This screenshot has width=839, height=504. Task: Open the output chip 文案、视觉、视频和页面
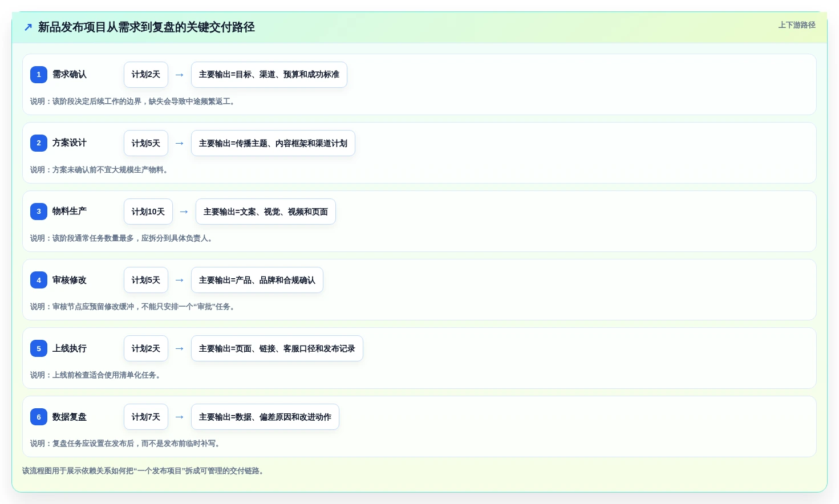(x=266, y=212)
